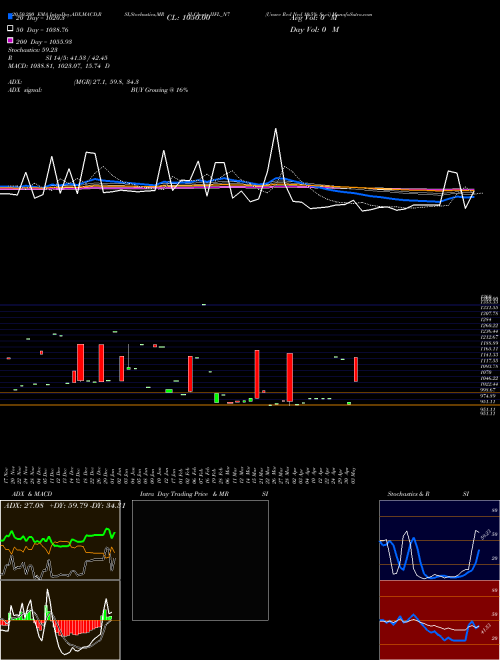
Task: Open the ADX line chart panel
Action: click(60, 540)
